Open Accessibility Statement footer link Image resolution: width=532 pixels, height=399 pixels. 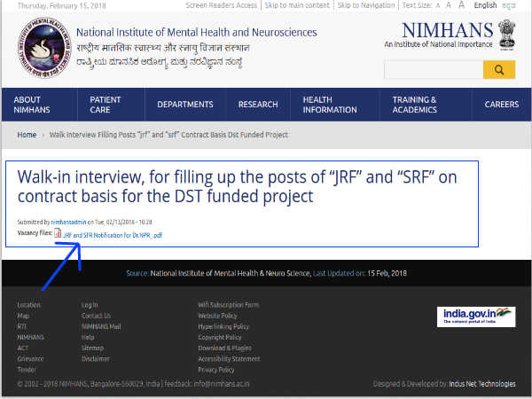229,358
